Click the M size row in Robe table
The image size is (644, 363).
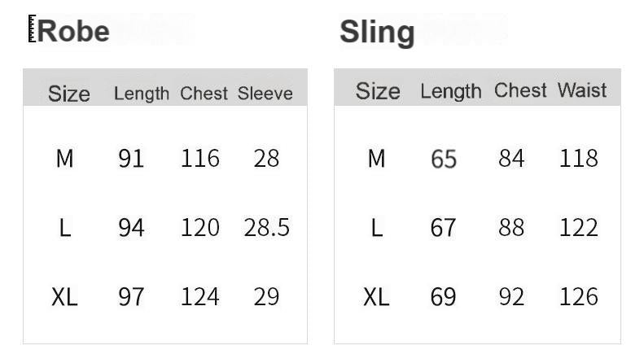point(64,158)
